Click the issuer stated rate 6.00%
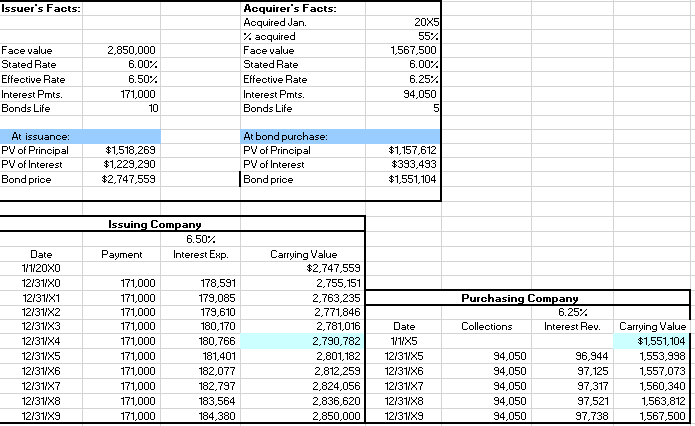 click(143, 65)
